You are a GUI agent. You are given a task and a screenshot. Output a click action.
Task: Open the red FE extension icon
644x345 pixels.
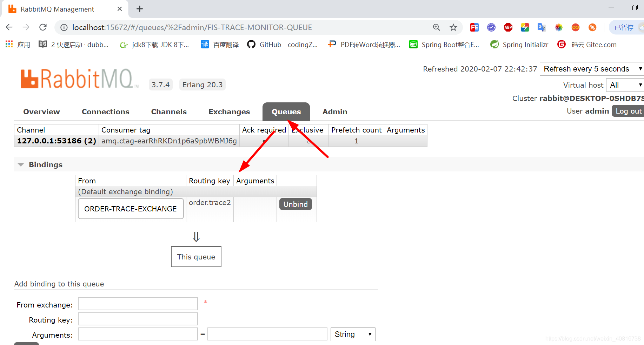[x=474, y=27]
